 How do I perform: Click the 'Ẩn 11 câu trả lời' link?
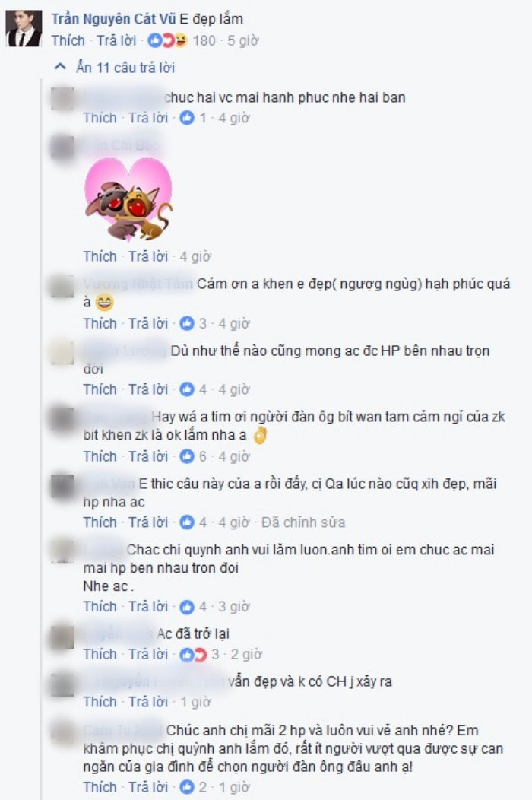pyautogui.click(x=125, y=68)
